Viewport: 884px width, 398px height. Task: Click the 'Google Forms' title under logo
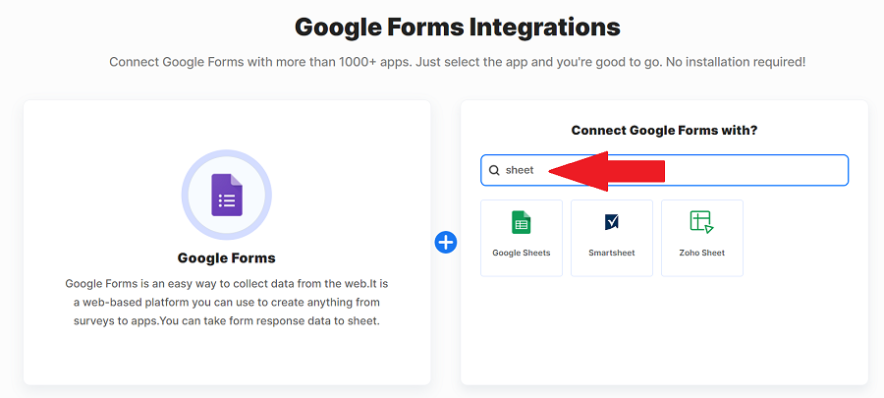(x=227, y=258)
